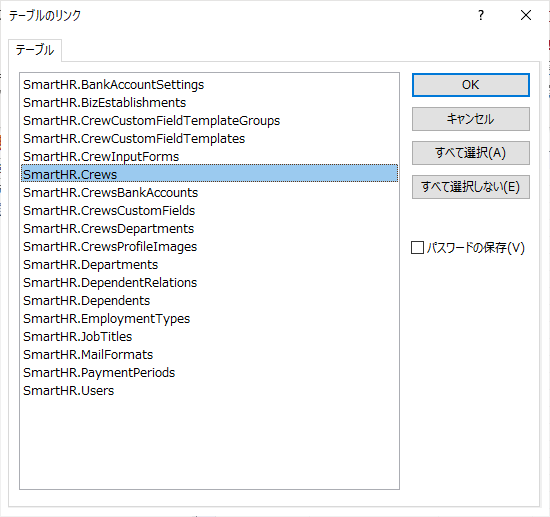Select SmartHR.CrewsDepartments row

click(x=209, y=229)
